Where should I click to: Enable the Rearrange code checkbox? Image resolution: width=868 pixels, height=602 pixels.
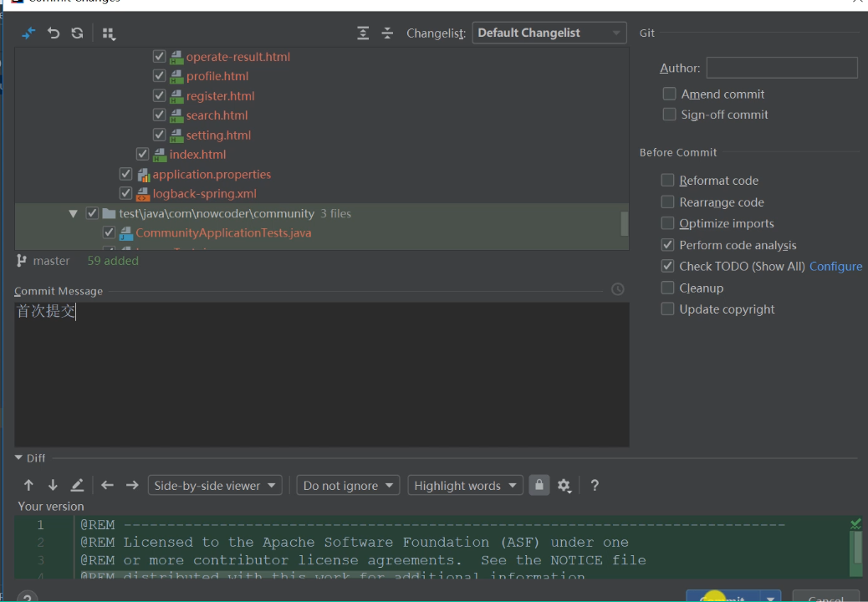point(667,202)
